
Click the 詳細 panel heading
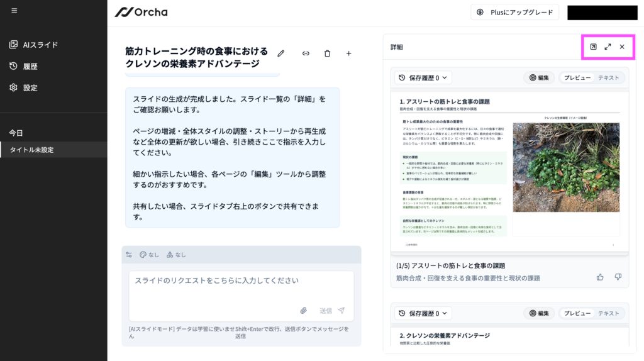click(x=396, y=47)
